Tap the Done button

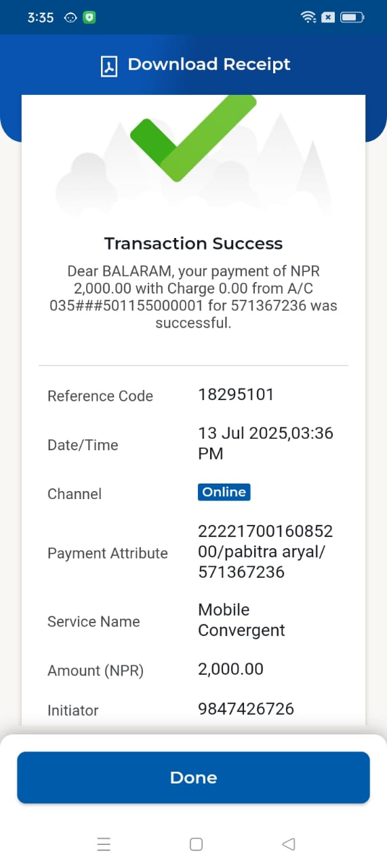click(193, 777)
